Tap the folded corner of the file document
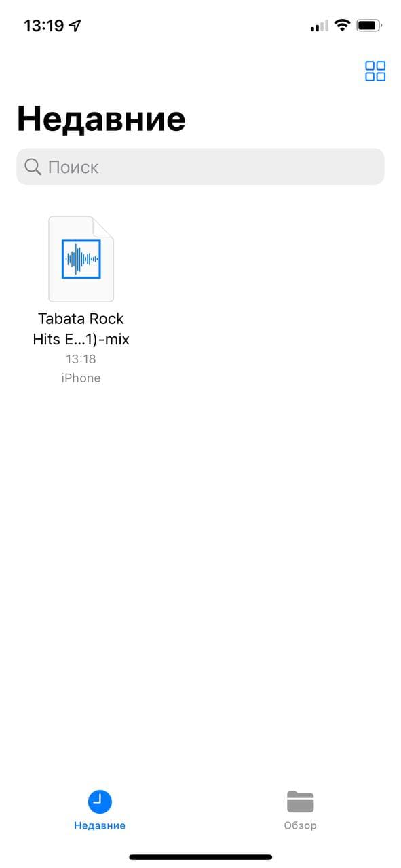This screenshot has height=868, width=401. click(x=102, y=227)
